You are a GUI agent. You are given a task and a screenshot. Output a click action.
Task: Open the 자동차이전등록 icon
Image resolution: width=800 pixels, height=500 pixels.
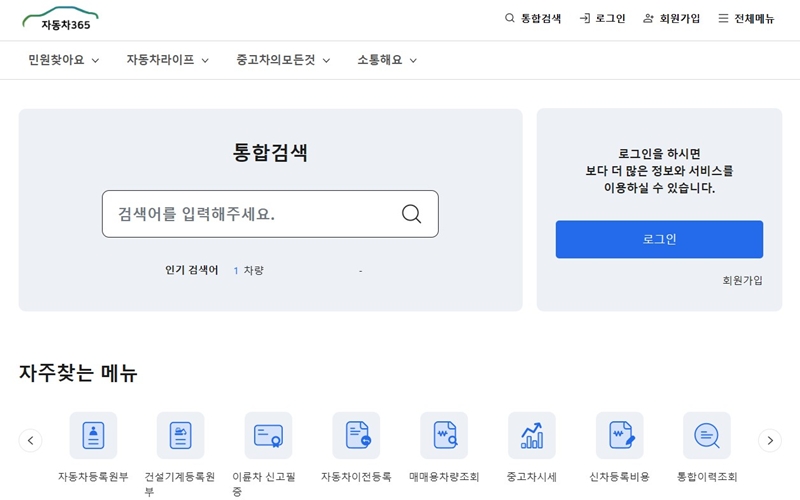[x=356, y=436]
